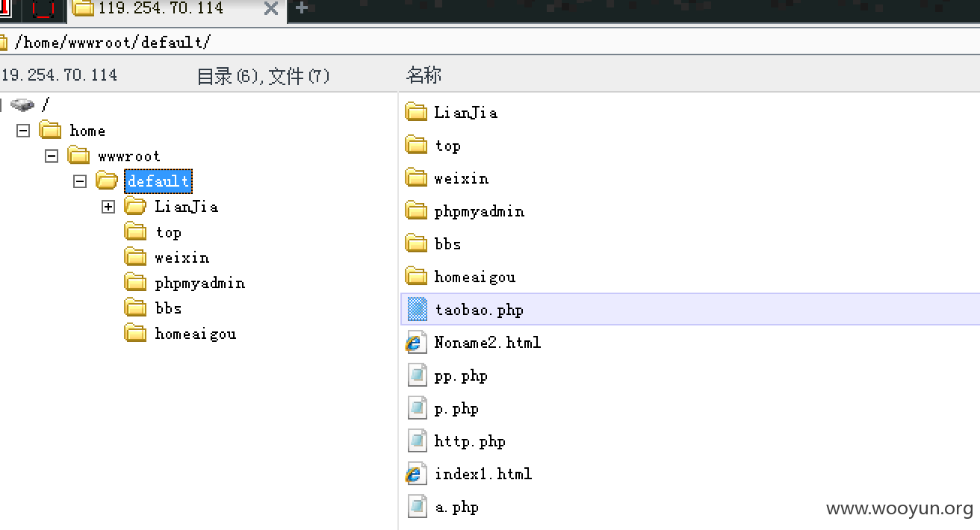Select the index1.html file name
Viewport: 980px width, 530px height.
(x=483, y=474)
